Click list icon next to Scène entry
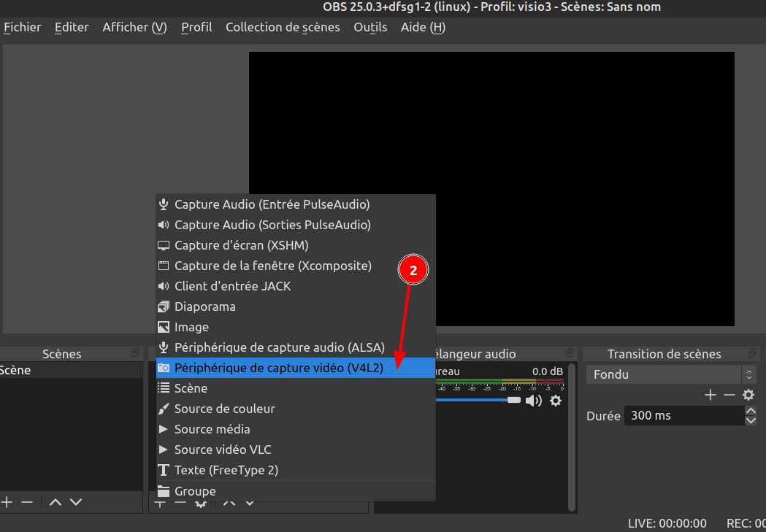This screenshot has width=766, height=532. pyautogui.click(x=164, y=388)
